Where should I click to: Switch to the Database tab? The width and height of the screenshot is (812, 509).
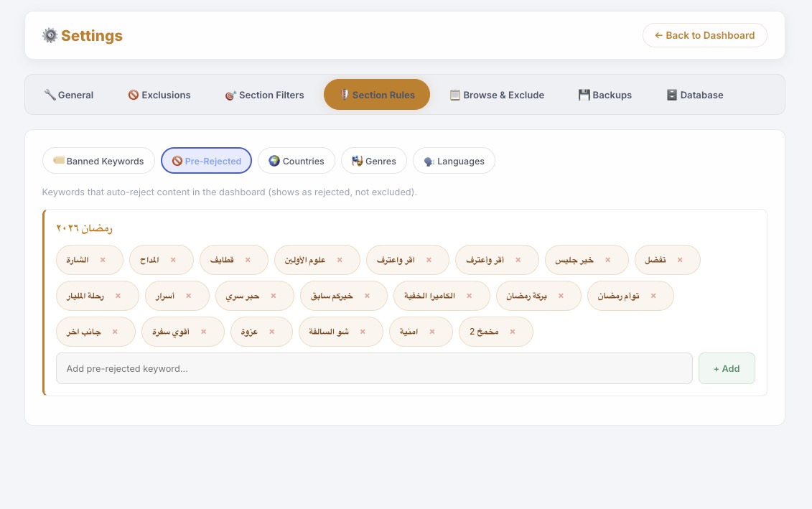pos(695,95)
